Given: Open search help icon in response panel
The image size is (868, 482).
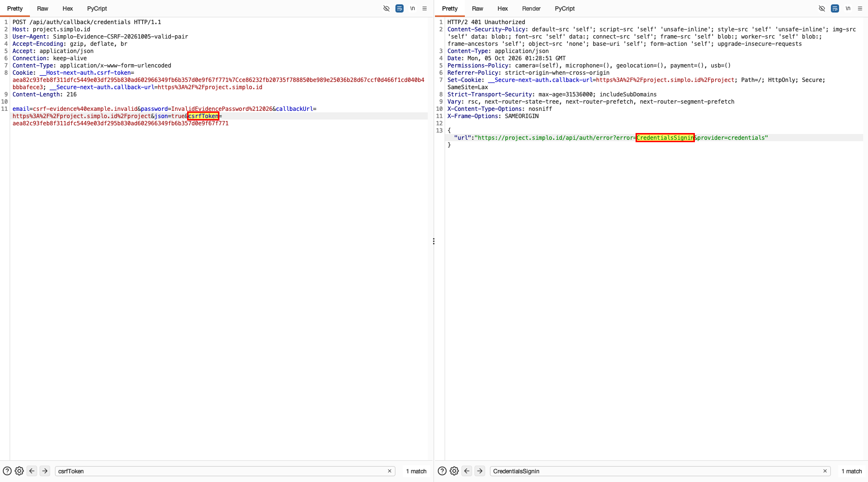Looking at the screenshot, I should 442,471.
